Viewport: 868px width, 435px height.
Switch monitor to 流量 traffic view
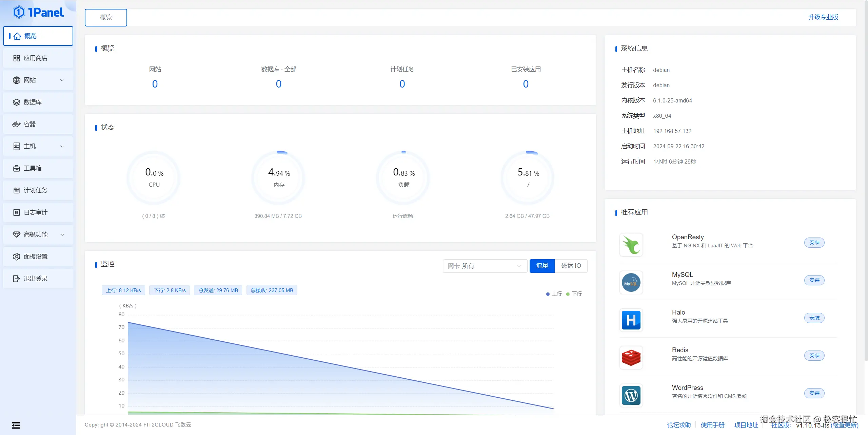[542, 266]
